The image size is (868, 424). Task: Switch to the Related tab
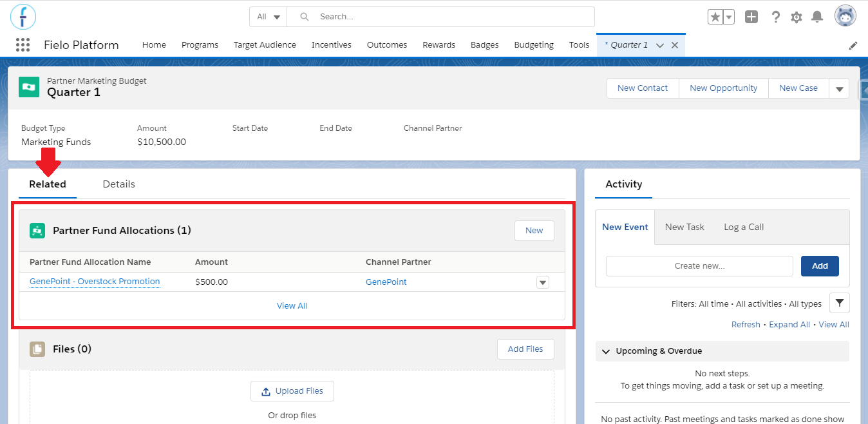pos(48,184)
